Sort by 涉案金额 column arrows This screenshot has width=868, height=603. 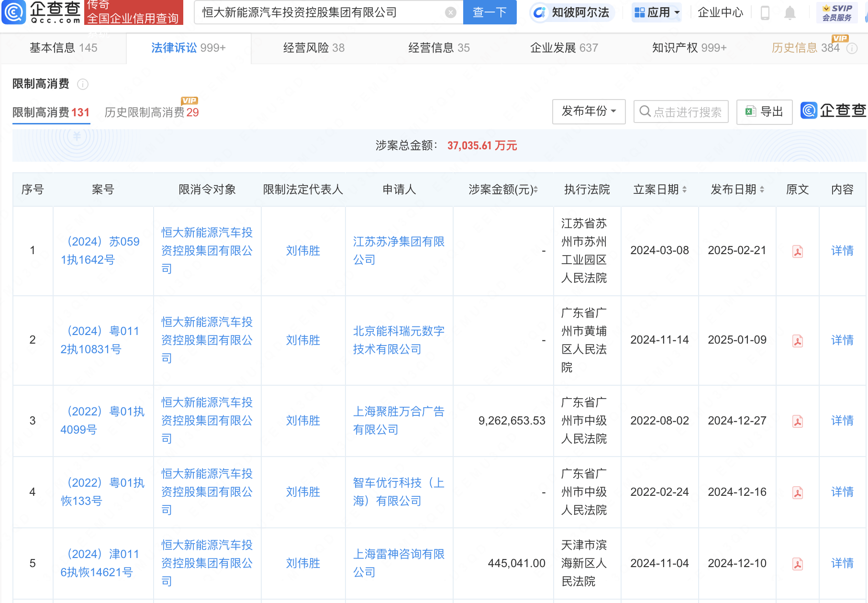pos(535,190)
